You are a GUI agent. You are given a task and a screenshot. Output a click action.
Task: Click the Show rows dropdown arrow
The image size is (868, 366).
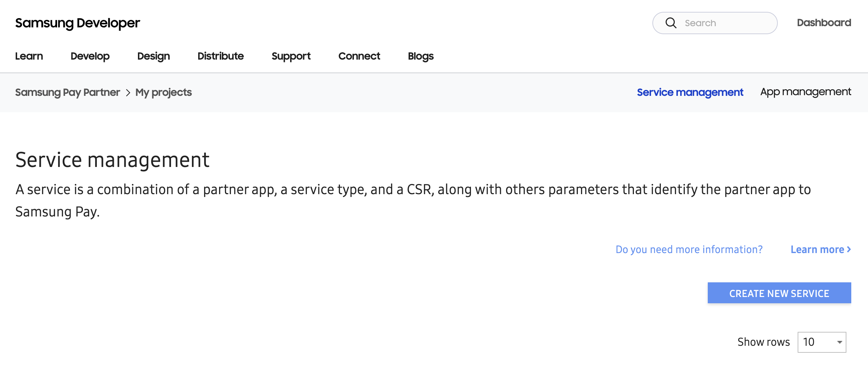point(839,342)
